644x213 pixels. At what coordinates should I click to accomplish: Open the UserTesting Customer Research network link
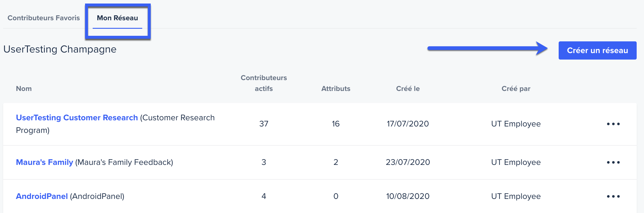click(77, 118)
